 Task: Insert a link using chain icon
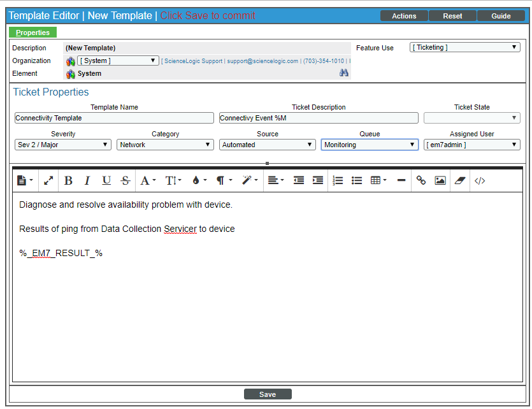tap(421, 181)
